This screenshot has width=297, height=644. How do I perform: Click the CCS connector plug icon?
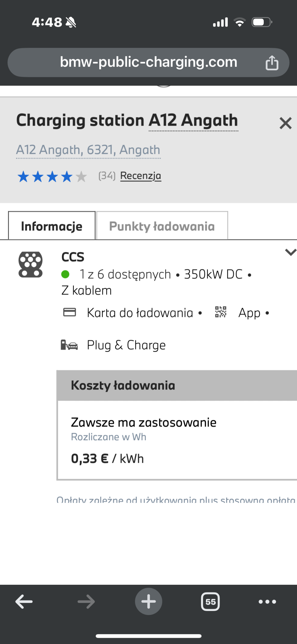click(x=30, y=265)
